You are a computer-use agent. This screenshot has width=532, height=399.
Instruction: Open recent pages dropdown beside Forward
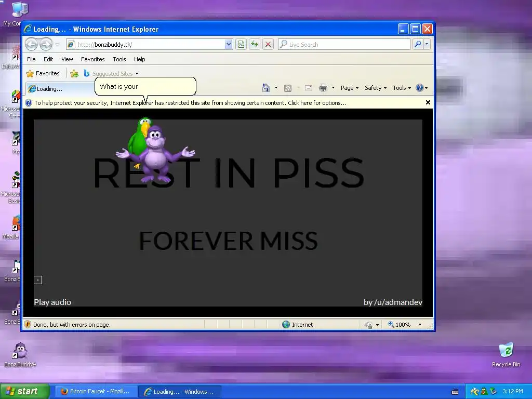57,45
